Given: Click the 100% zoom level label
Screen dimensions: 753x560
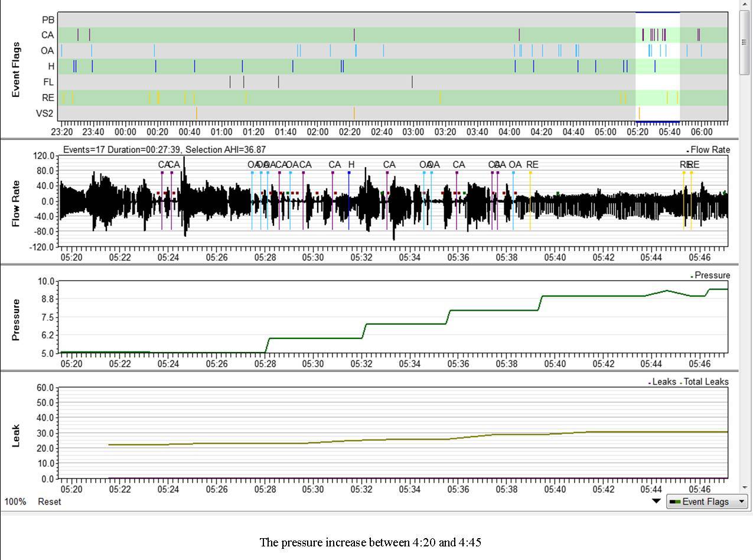Looking at the screenshot, I should point(15,502).
